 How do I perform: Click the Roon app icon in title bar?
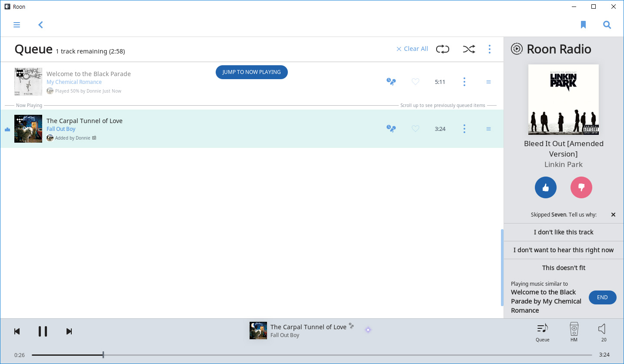point(7,7)
